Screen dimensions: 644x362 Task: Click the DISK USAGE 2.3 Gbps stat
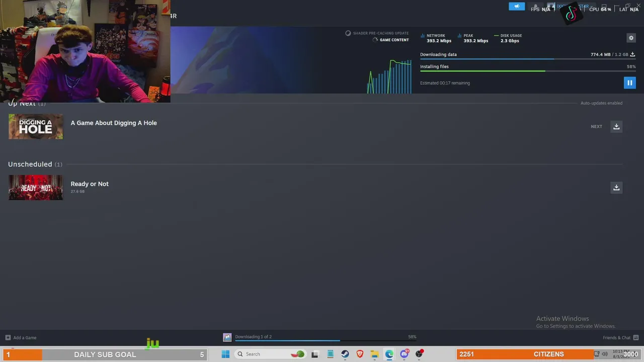point(509,38)
